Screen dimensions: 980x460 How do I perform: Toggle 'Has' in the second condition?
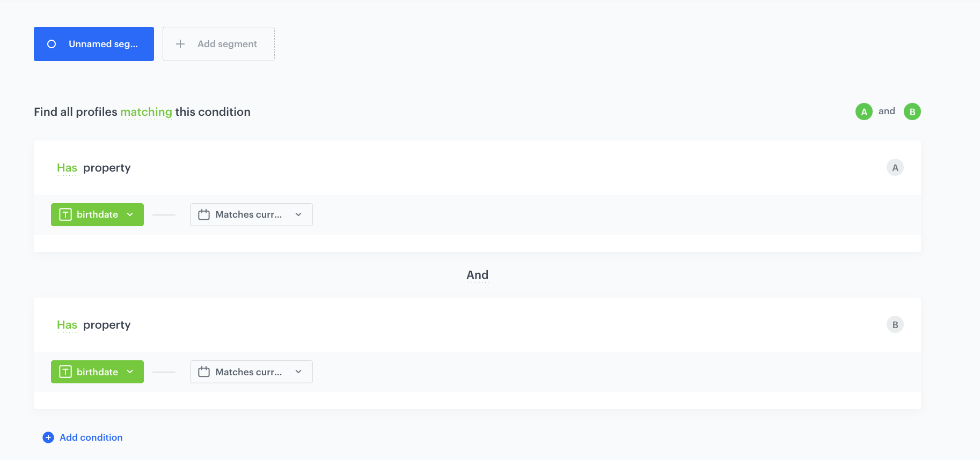67,325
